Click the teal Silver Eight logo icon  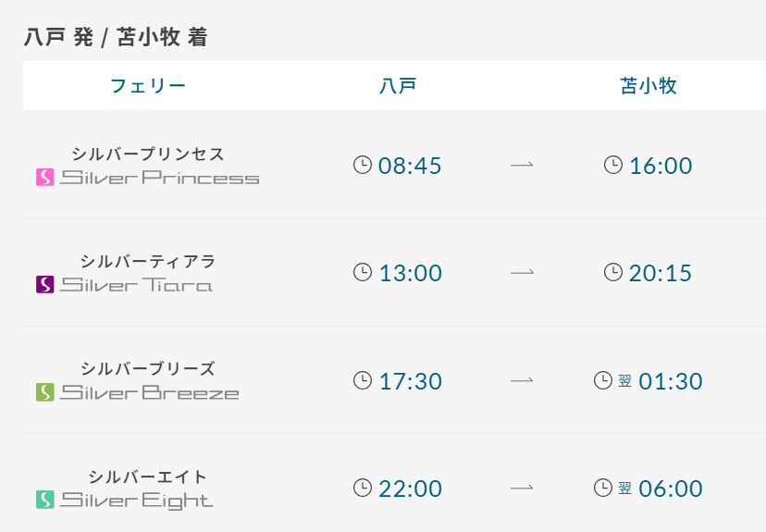coord(45,500)
